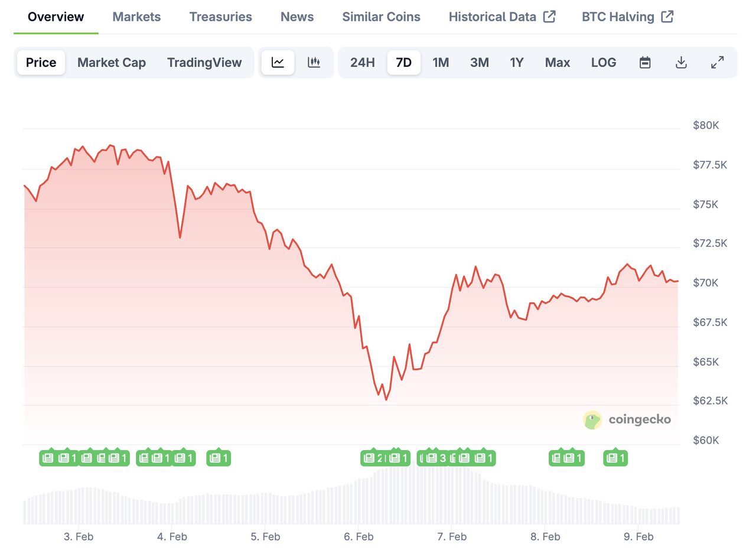Expand chart to fullscreen

(718, 63)
